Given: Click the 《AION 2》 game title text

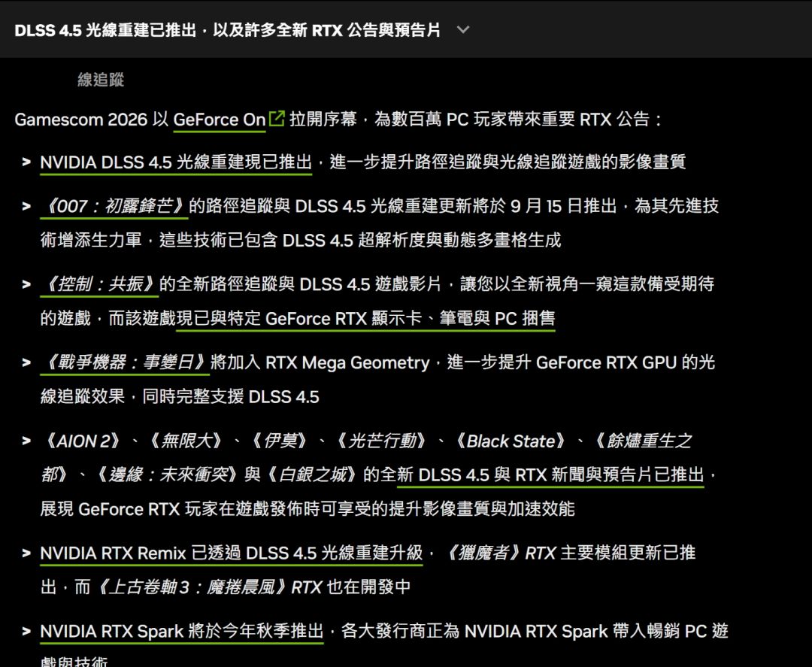Looking at the screenshot, I should point(83,441).
